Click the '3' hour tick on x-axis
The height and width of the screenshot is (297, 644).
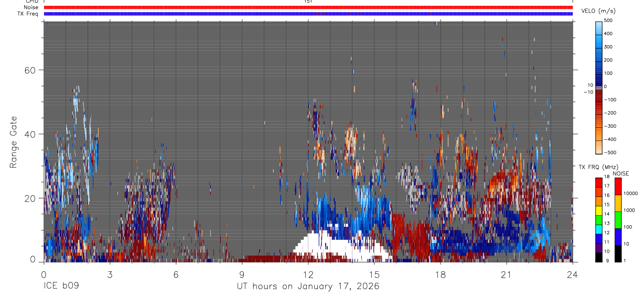[x=110, y=274]
